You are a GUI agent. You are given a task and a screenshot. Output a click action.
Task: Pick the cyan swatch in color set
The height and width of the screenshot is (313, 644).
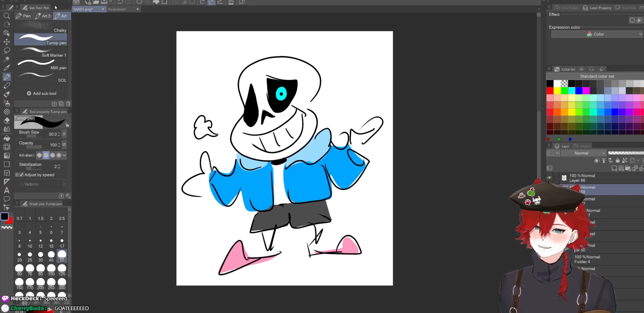click(572, 91)
